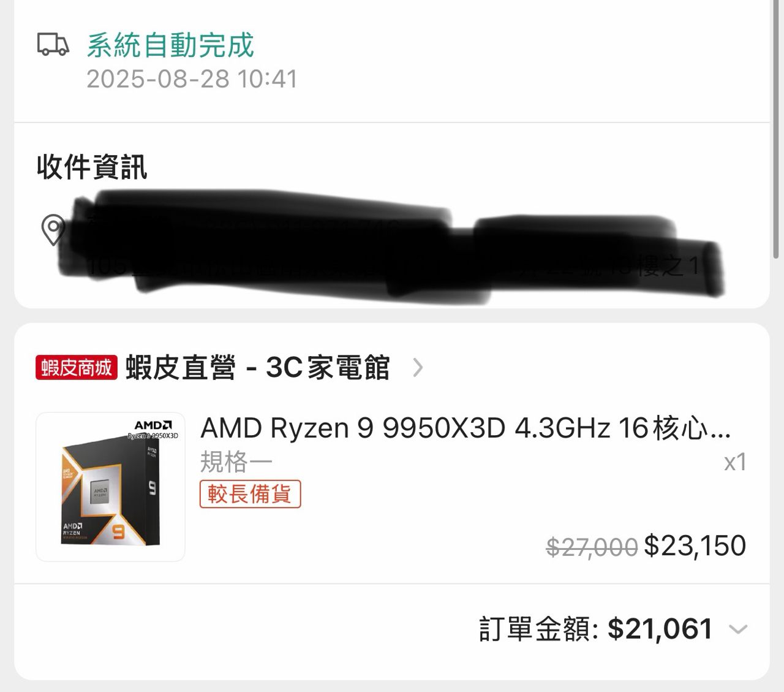
Task: Click the $21,061 order total
Action: pyautogui.click(x=660, y=629)
